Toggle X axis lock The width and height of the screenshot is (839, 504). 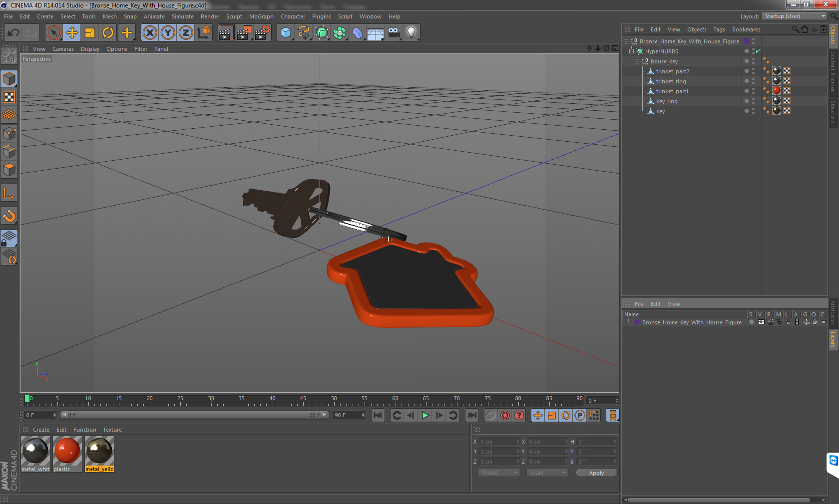(x=149, y=33)
